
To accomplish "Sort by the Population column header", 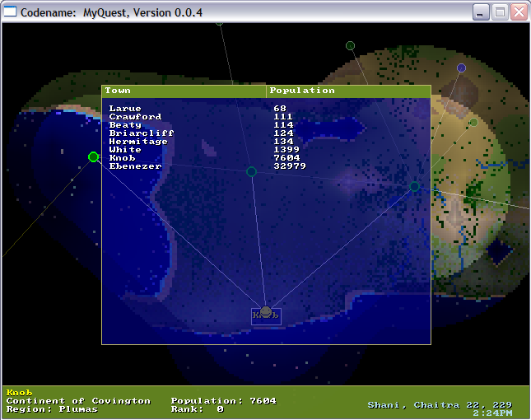I will click(348, 91).
